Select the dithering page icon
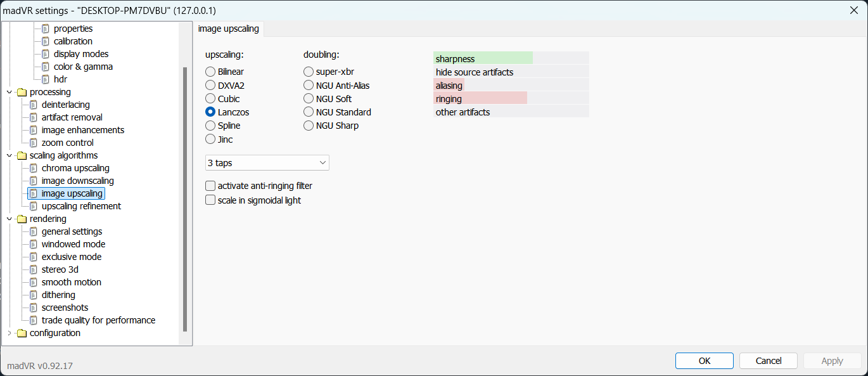This screenshot has width=868, height=376. click(x=34, y=295)
